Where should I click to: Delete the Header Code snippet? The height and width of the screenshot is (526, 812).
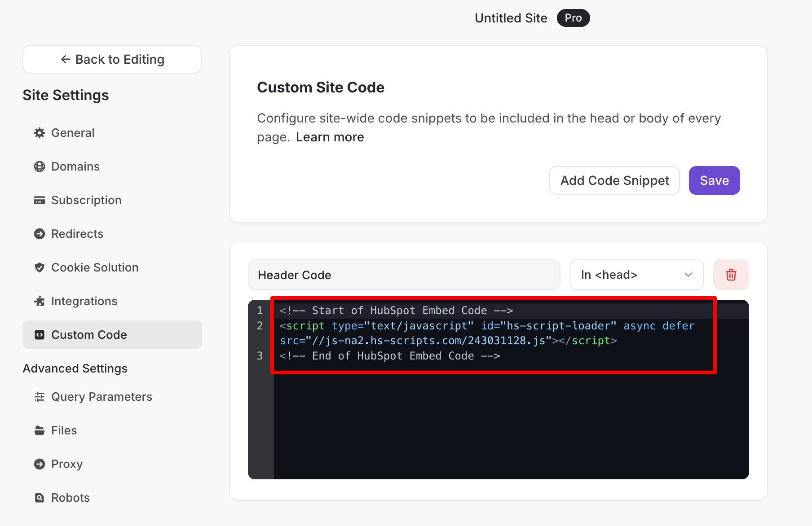click(731, 275)
